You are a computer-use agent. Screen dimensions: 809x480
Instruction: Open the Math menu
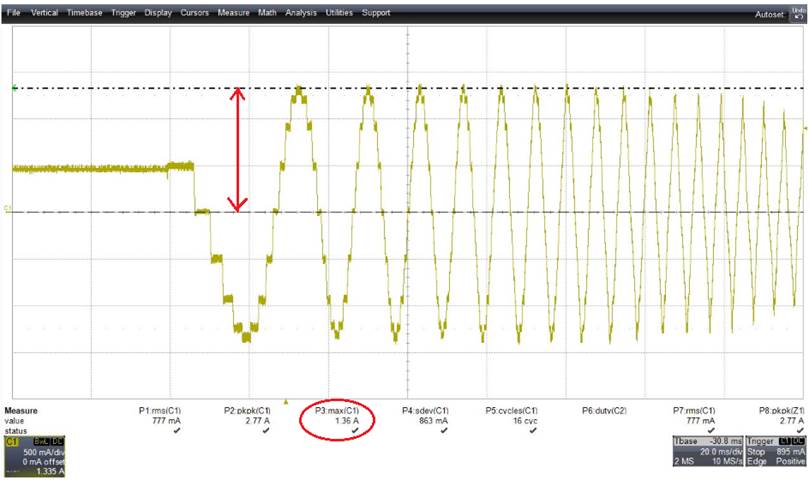tap(267, 12)
